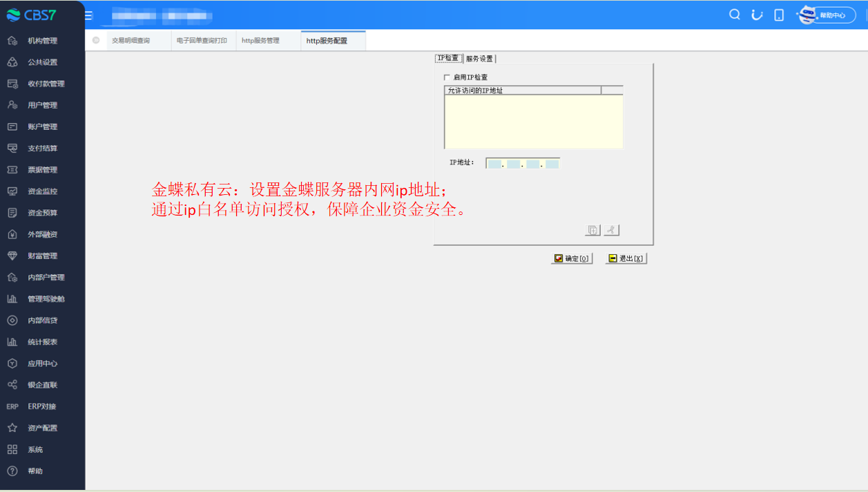Image resolution: width=868 pixels, height=492 pixels.
Task: Click the CBS7 logo
Action: pyautogui.click(x=32, y=15)
